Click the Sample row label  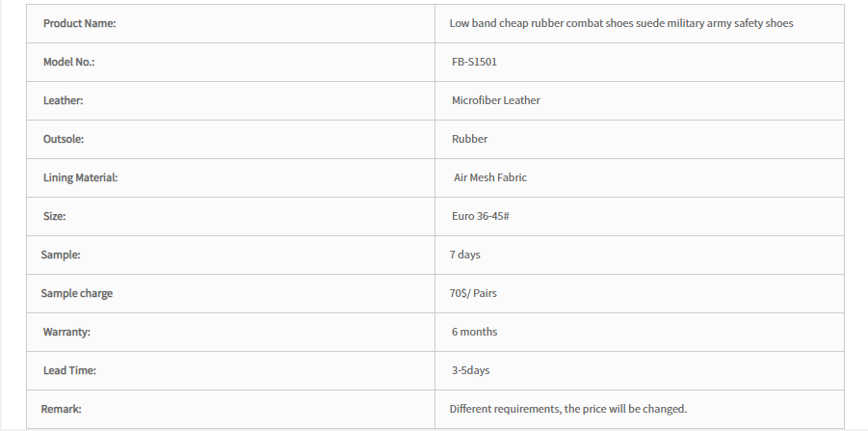[61, 255]
